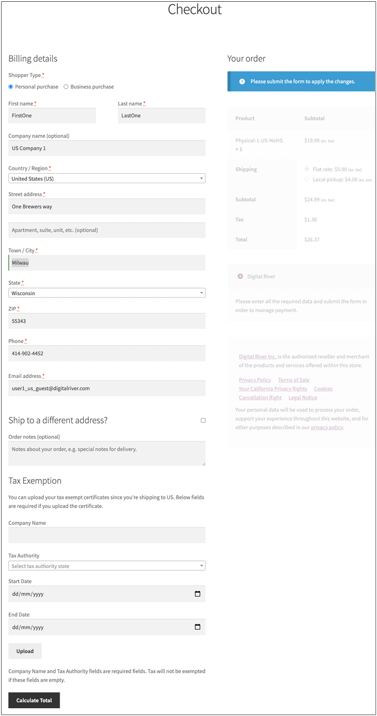This screenshot has width=377, height=716.
Task: Open the Start Date calendar picker icon
Action: click(x=197, y=594)
